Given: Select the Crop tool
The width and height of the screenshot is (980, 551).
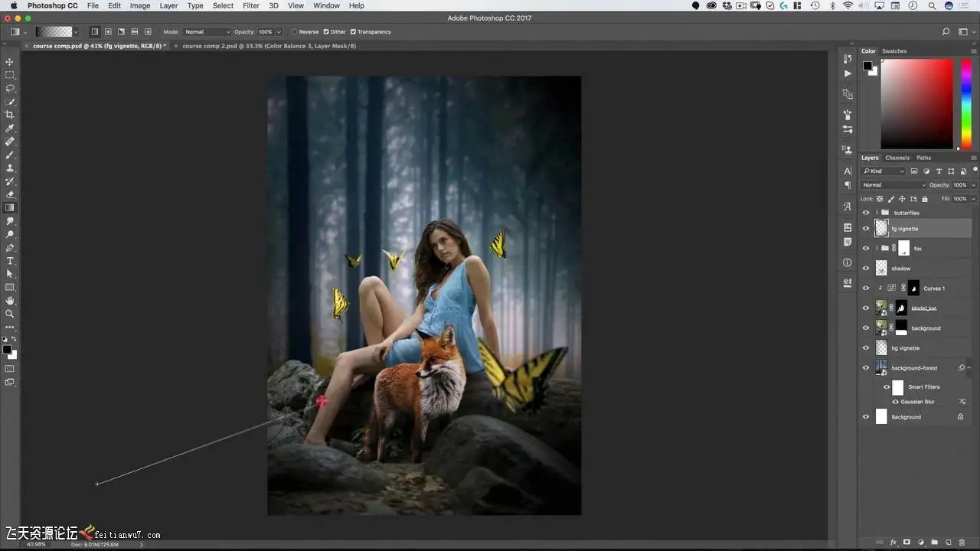Looking at the screenshot, I should 10,115.
